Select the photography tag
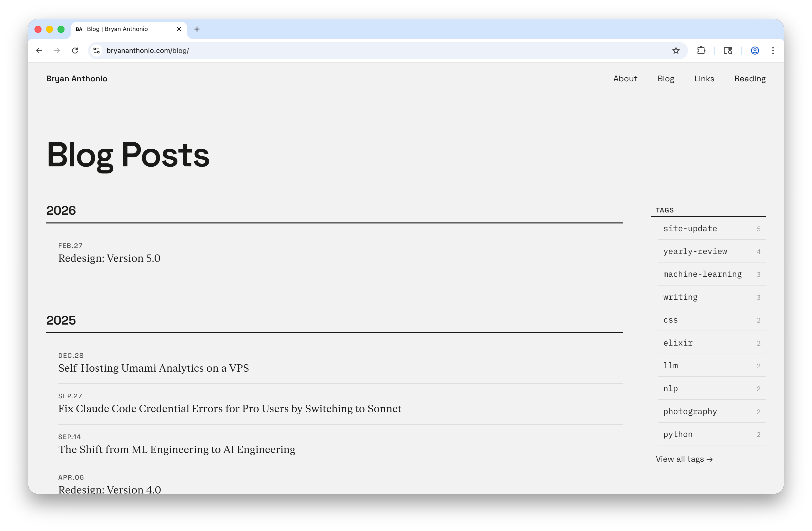Viewport: 812px width, 531px height. click(690, 411)
